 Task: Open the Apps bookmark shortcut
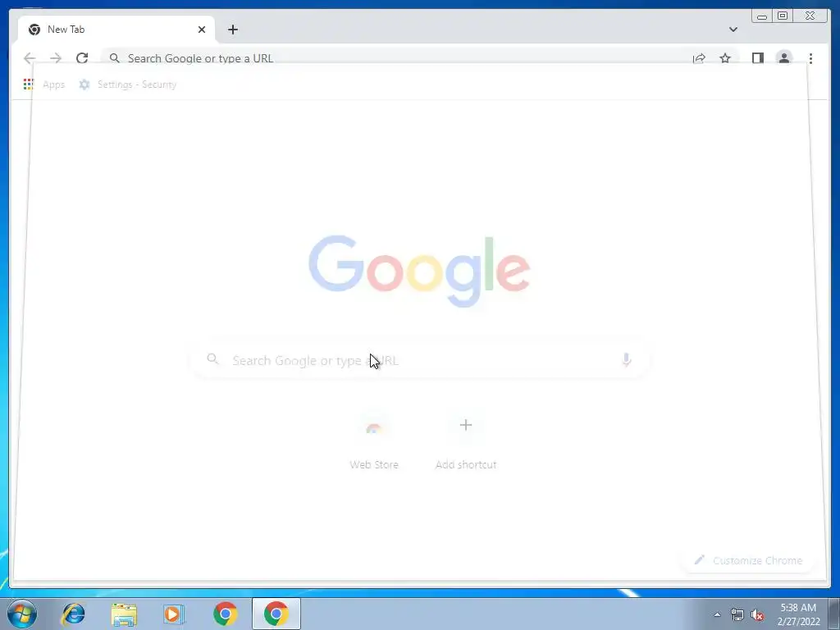(x=44, y=84)
